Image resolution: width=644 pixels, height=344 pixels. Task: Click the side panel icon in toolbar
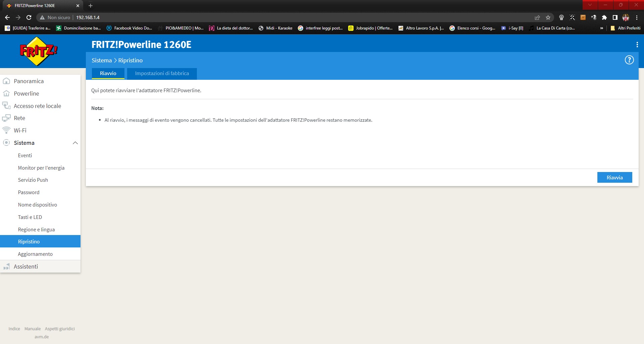pyautogui.click(x=615, y=17)
